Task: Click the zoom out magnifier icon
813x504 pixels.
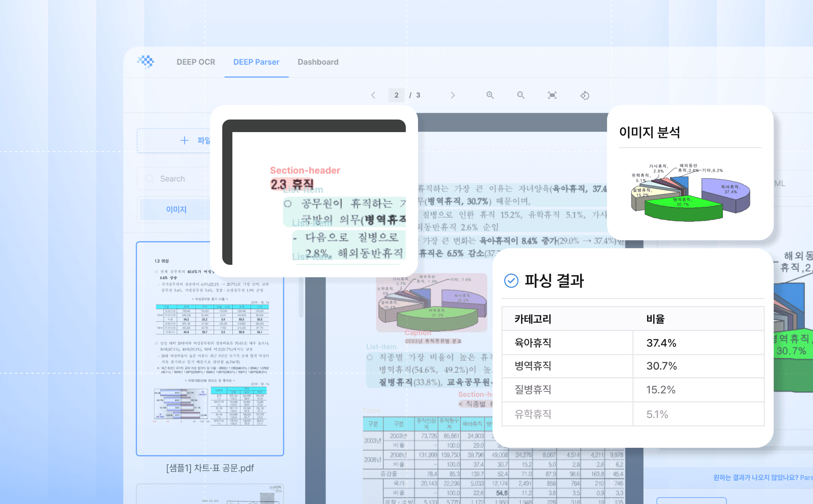Action: (x=521, y=95)
